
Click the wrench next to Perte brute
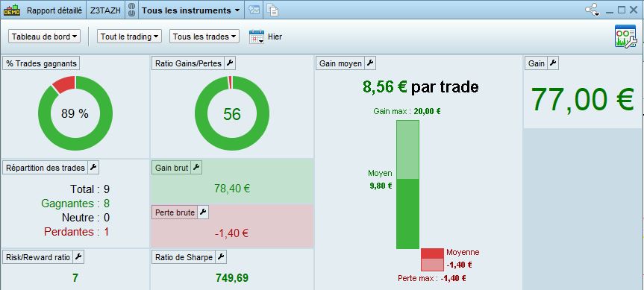click(x=203, y=212)
